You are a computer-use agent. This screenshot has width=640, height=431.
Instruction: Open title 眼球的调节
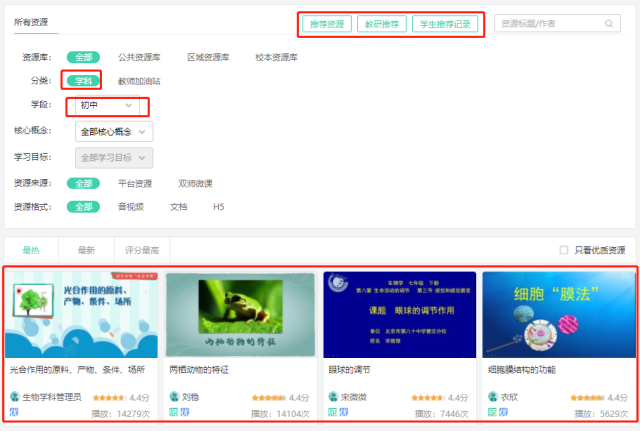pos(350,370)
